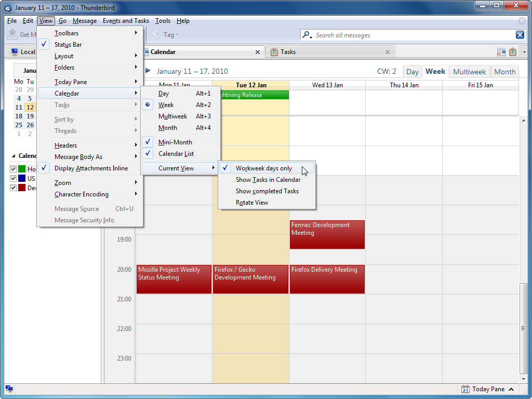
Task: Select Rotate View menu entry
Action: (267, 203)
